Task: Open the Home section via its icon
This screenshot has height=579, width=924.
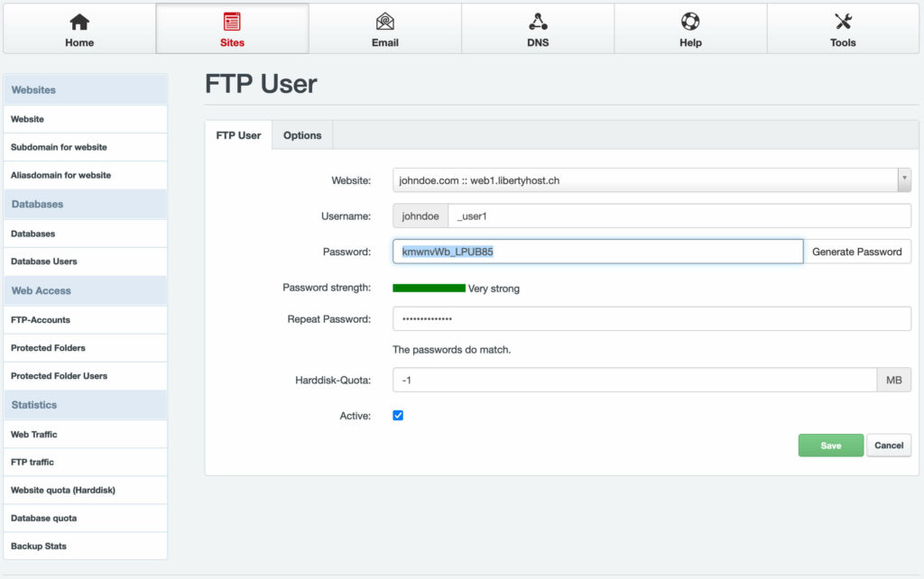Action: 79,27
